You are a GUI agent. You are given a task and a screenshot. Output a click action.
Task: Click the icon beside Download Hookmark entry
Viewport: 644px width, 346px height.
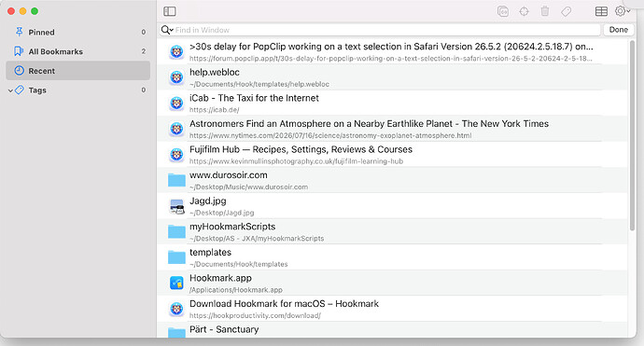(176, 309)
